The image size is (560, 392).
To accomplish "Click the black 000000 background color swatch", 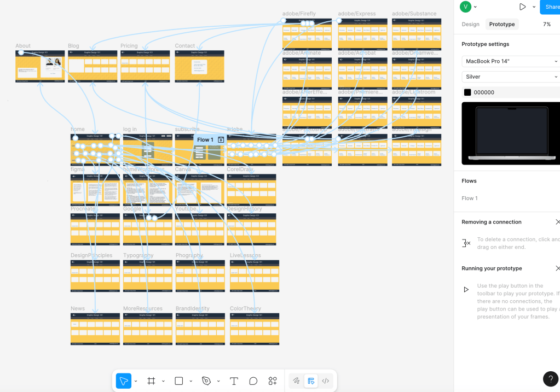I will (x=467, y=92).
